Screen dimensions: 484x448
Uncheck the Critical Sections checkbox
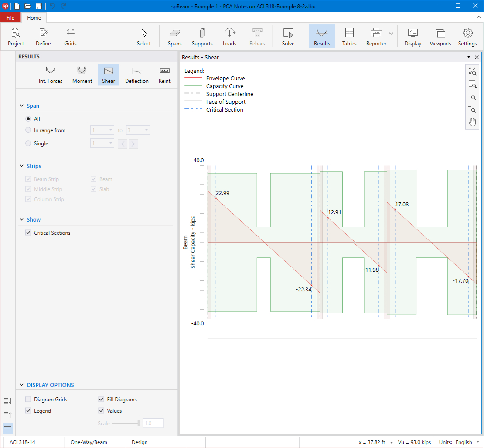(x=28, y=233)
